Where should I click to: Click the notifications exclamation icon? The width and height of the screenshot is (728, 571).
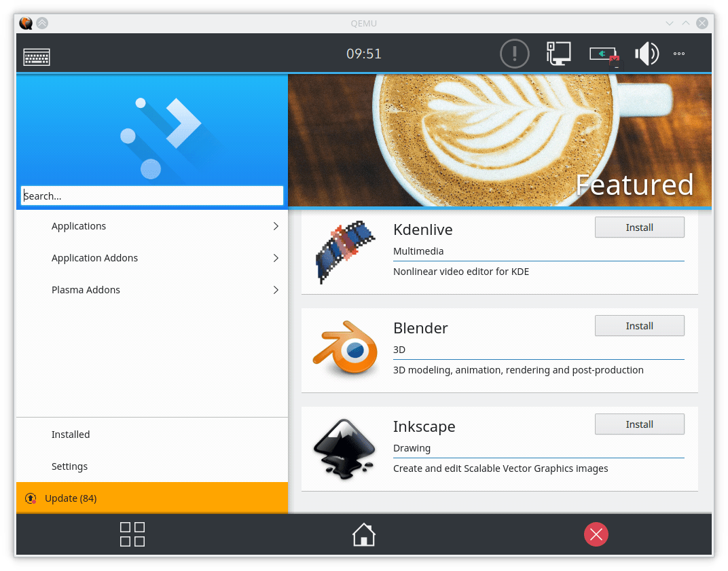tap(515, 54)
